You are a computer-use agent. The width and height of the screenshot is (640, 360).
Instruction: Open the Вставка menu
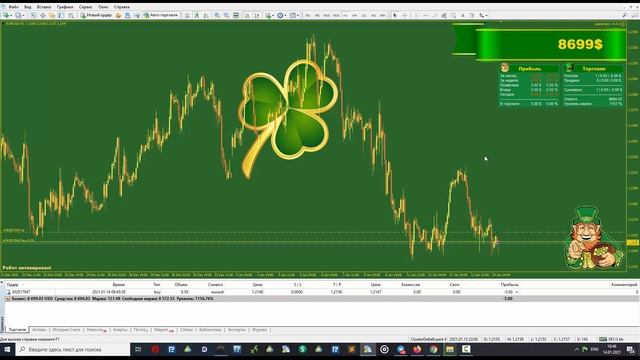click(44, 7)
